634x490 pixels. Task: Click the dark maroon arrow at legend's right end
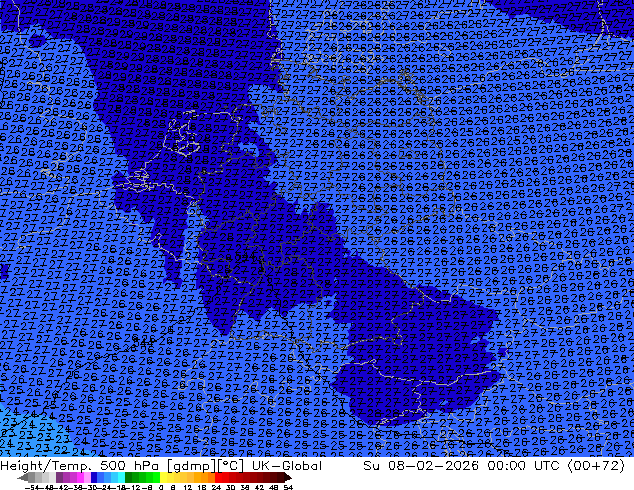288,477
